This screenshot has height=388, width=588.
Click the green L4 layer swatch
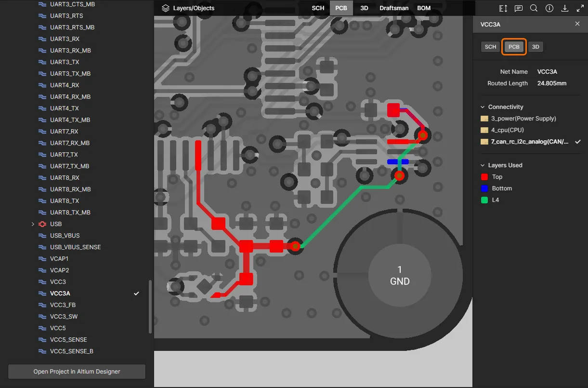(484, 200)
